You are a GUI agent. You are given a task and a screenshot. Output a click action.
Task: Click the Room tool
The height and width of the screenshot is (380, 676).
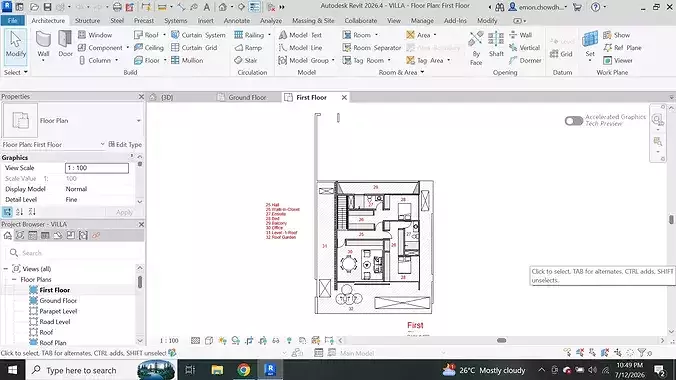coord(357,35)
